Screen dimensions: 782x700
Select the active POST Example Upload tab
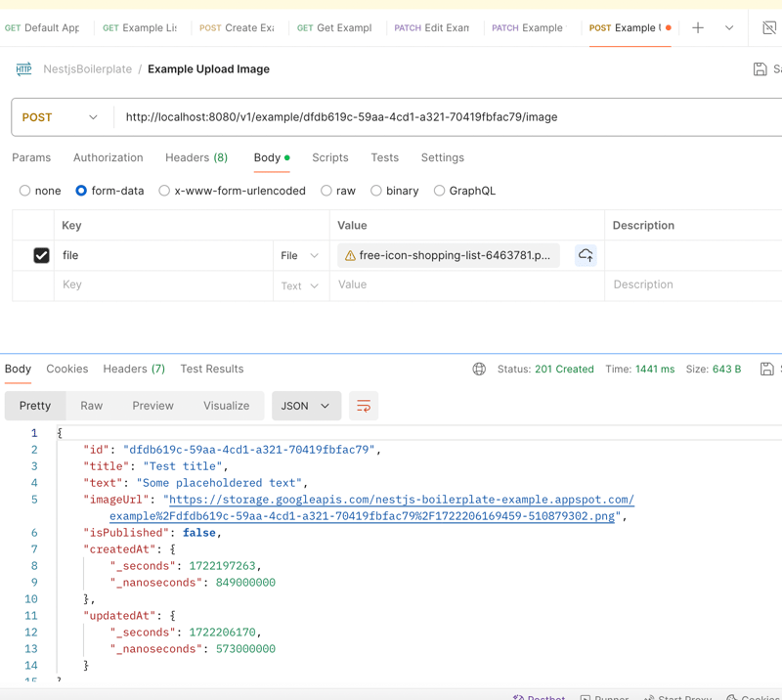(x=630, y=28)
